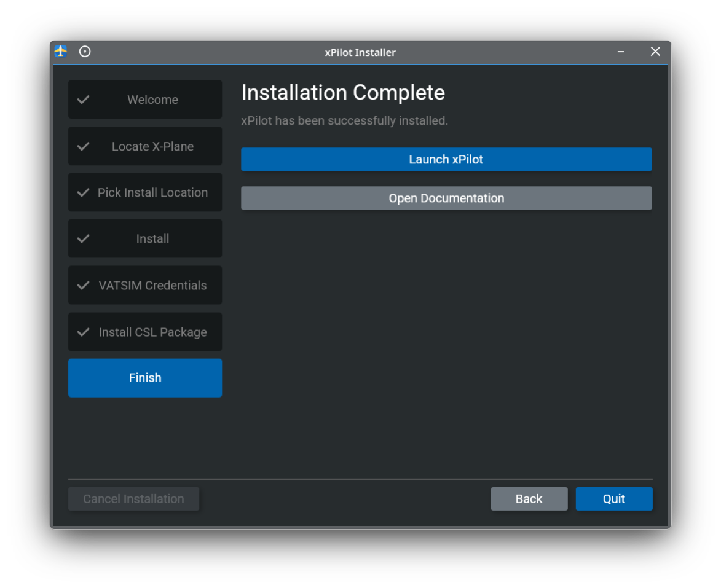721x588 pixels.
Task: Click the checkmark beside Locate X-Plane
Action: click(84, 146)
